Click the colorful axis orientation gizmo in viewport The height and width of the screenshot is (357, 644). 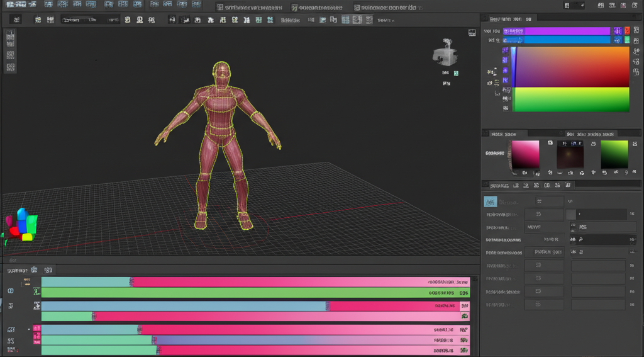(21, 225)
